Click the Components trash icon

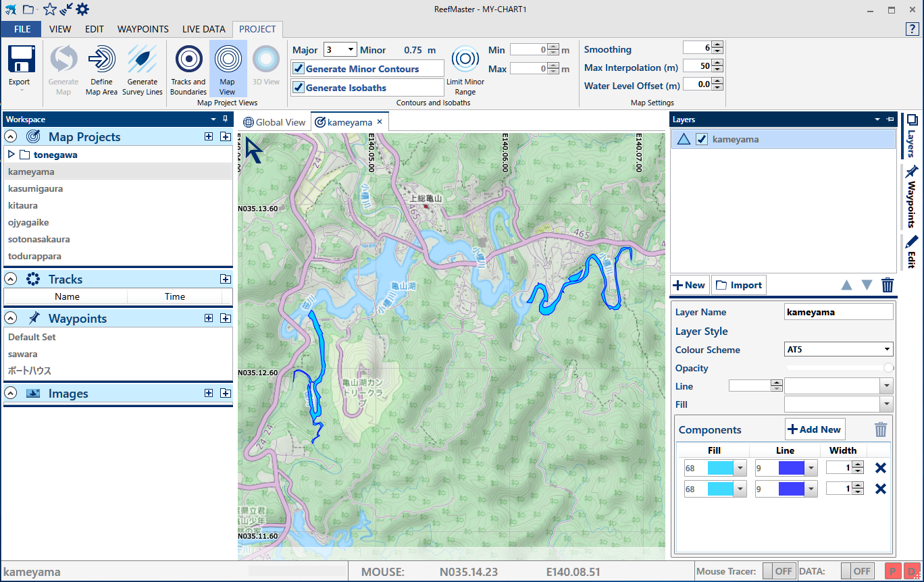tap(880, 429)
